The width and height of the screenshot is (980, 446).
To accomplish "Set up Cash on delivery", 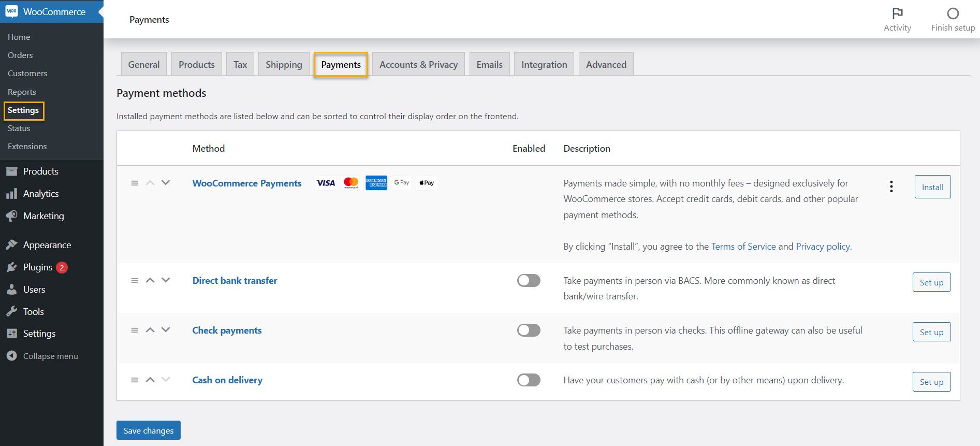I will pyautogui.click(x=931, y=382).
